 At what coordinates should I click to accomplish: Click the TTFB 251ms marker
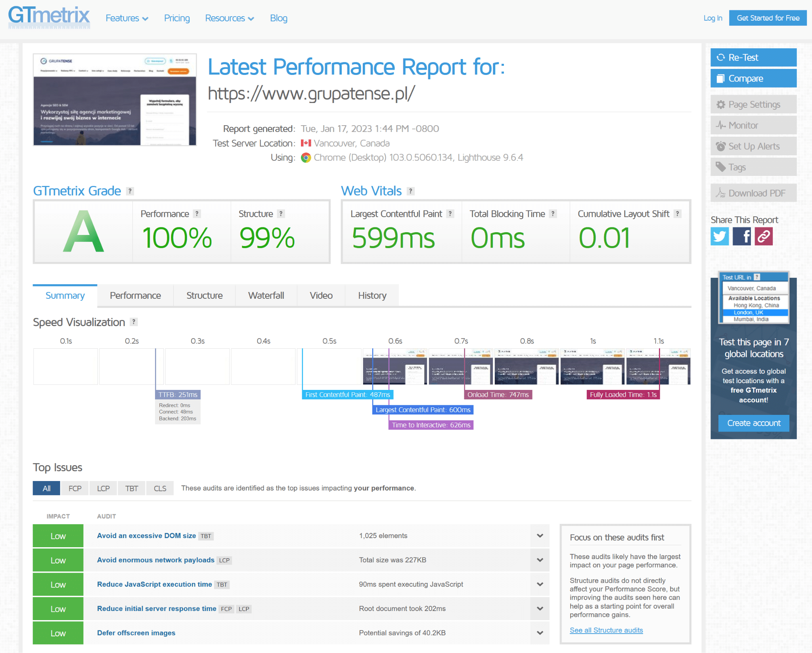(x=178, y=395)
